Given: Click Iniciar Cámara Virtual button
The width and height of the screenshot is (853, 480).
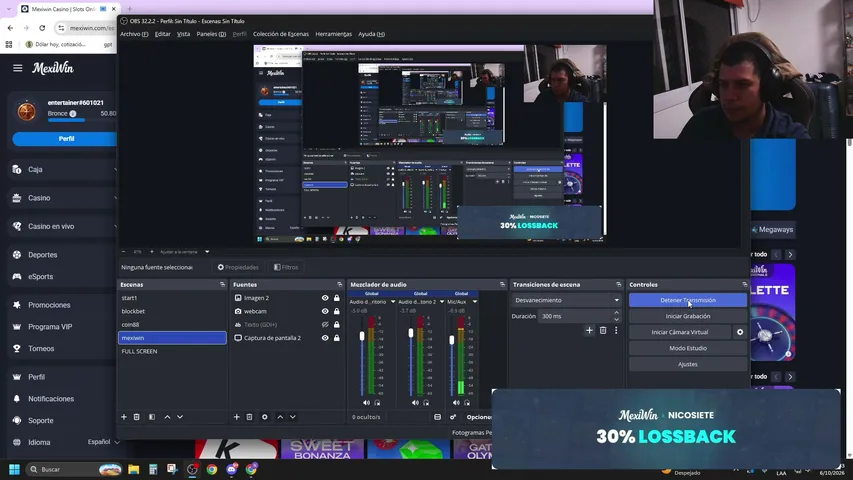Looking at the screenshot, I should (680, 332).
